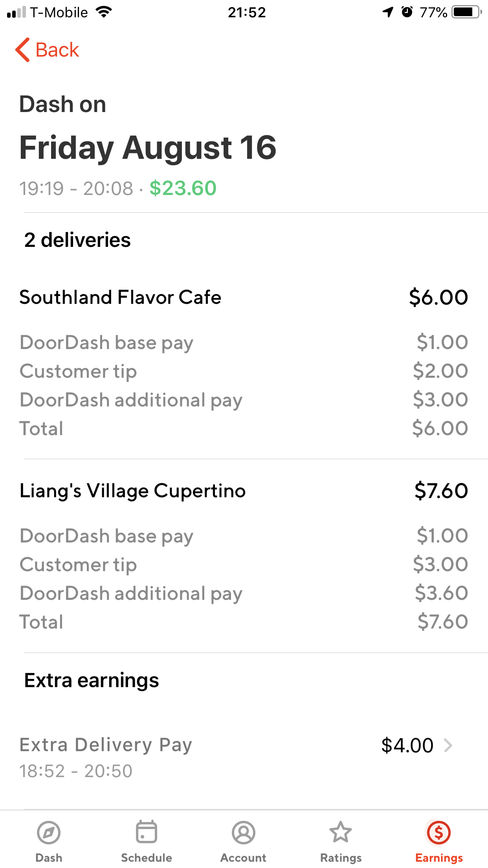
Task: Tap the battery indicator icon
Action: coord(466,12)
